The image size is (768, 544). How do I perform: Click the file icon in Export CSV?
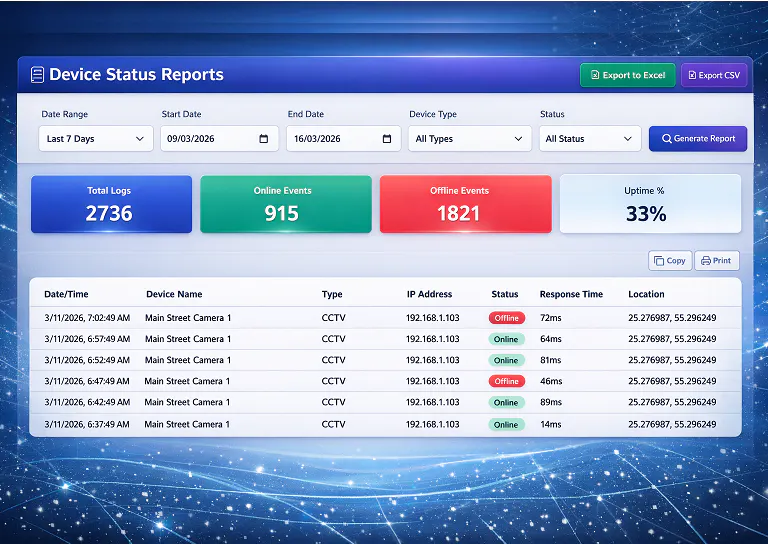[692, 75]
